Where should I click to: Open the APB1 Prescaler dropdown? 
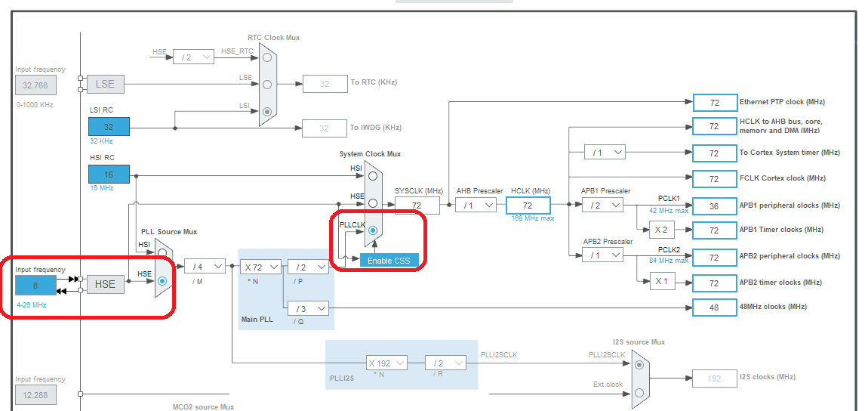click(602, 205)
